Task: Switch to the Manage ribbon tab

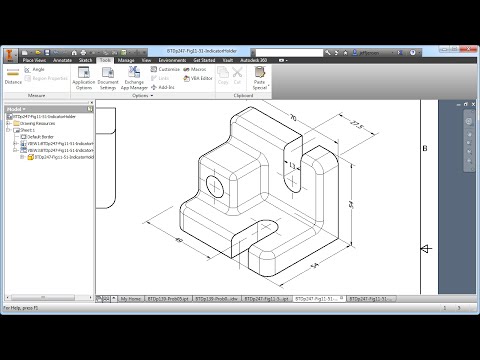Action: point(126,60)
